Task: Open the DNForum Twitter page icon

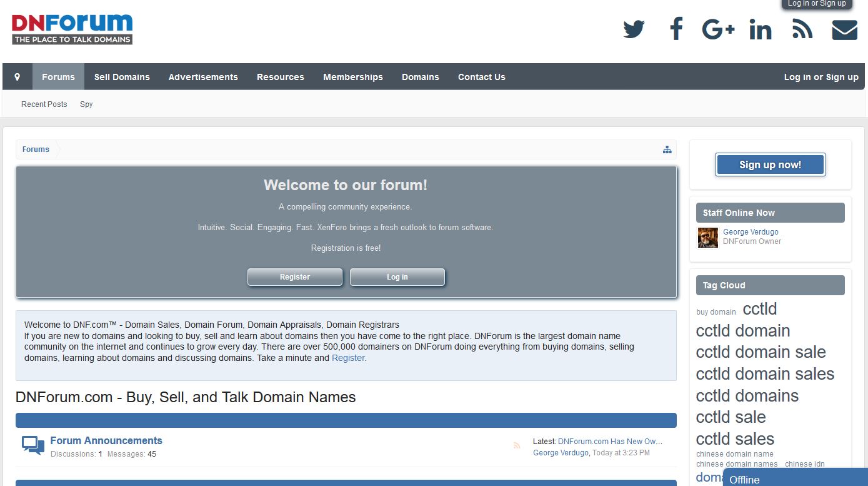Action: 634,29
